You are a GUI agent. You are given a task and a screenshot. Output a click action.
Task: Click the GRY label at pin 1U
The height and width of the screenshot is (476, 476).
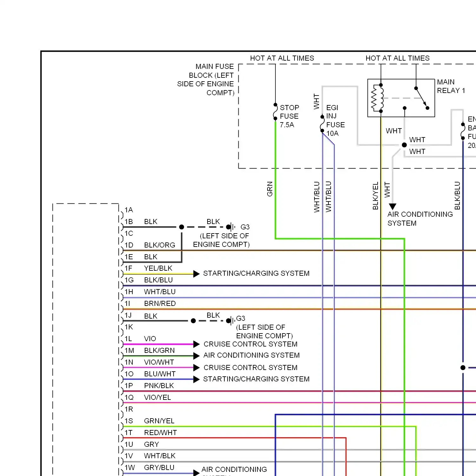tap(151, 444)
